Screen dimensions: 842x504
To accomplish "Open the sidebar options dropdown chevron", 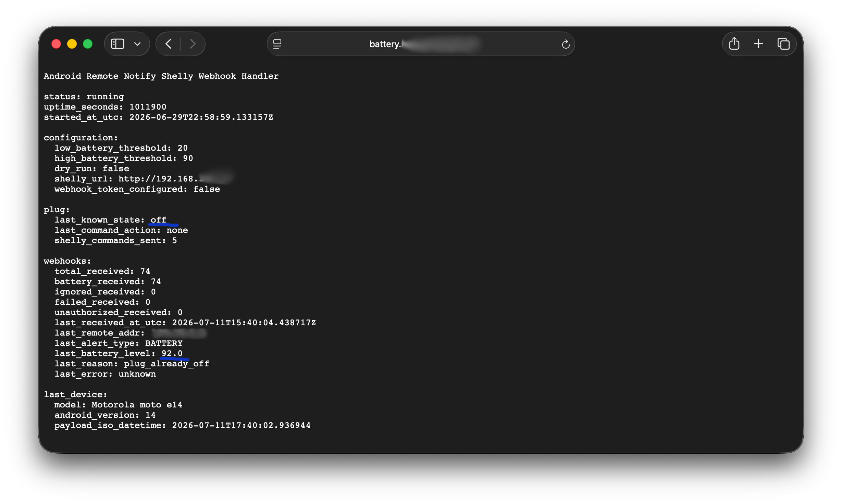I will click(137, 44).
